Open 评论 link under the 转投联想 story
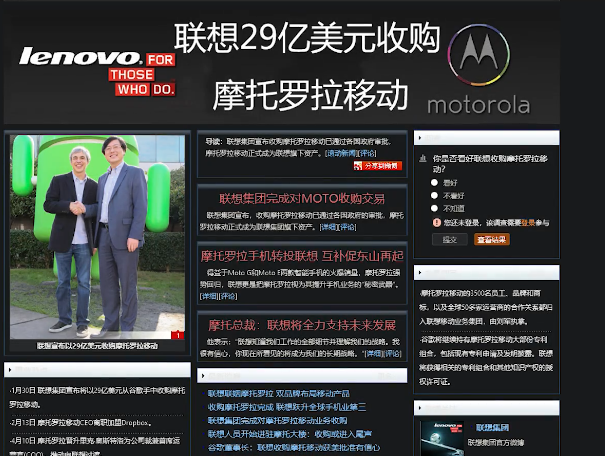This screenshot has height=456, width=605. pos(228,296)
